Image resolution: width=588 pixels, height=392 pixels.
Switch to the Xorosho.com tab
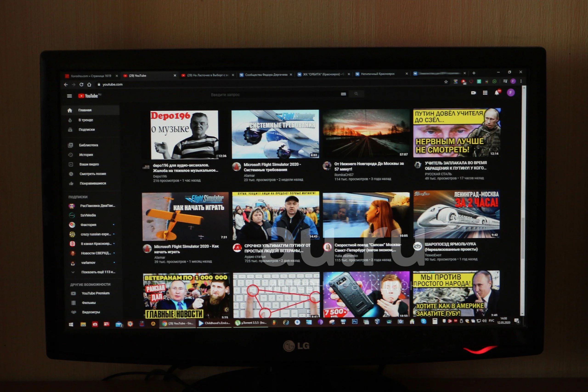coord(91,76)
